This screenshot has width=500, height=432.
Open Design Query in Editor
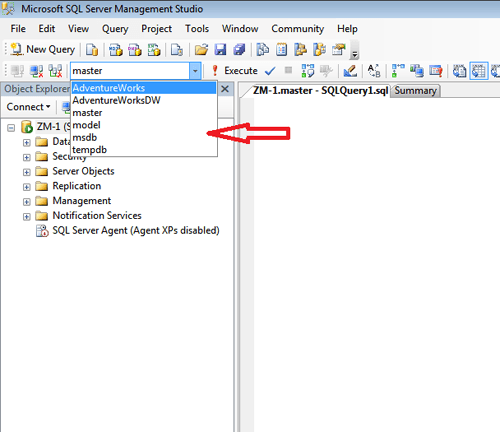350,71
